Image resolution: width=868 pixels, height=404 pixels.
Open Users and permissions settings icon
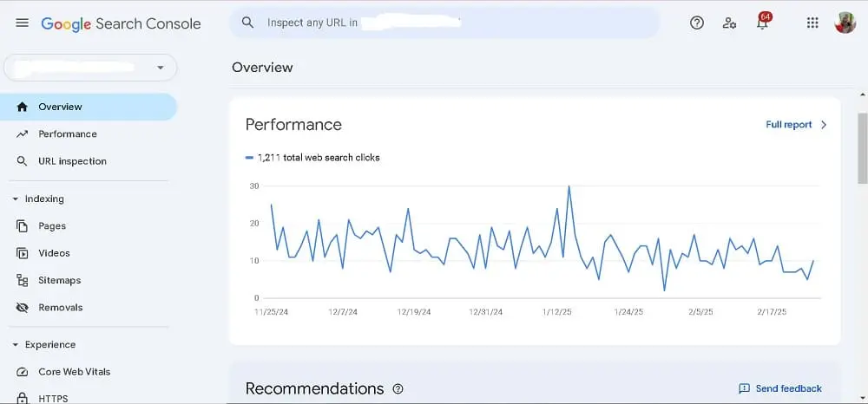730,23
